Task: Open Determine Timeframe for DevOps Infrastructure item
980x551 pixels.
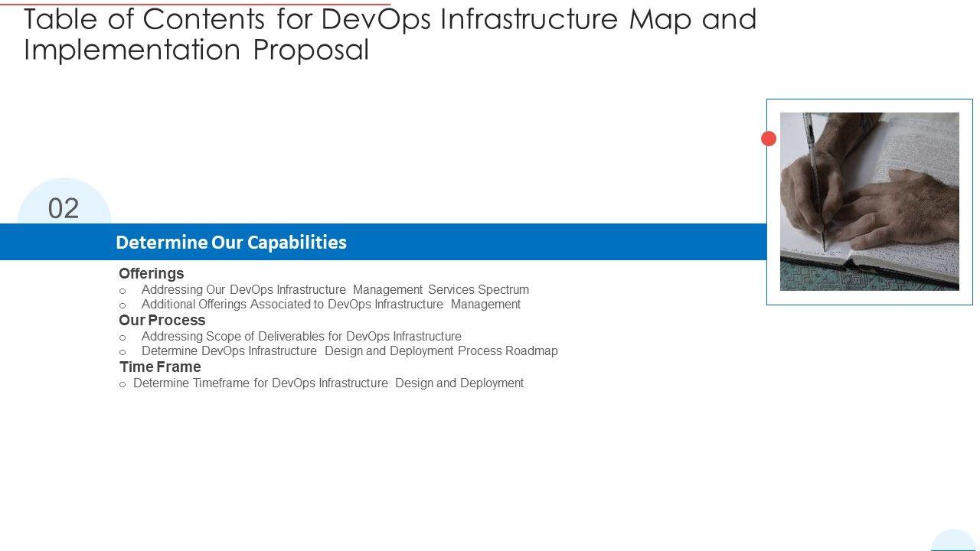Action: point(328,383)
